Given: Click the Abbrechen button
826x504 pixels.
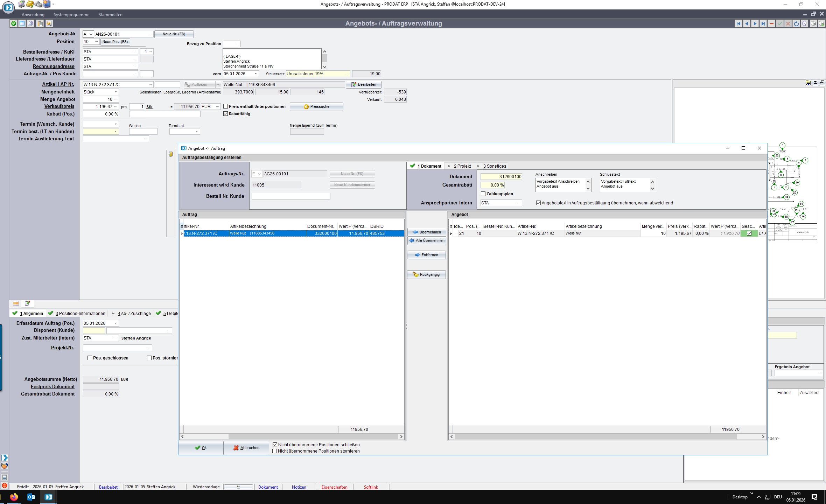Looking at the screenshot, I should 246,448.
